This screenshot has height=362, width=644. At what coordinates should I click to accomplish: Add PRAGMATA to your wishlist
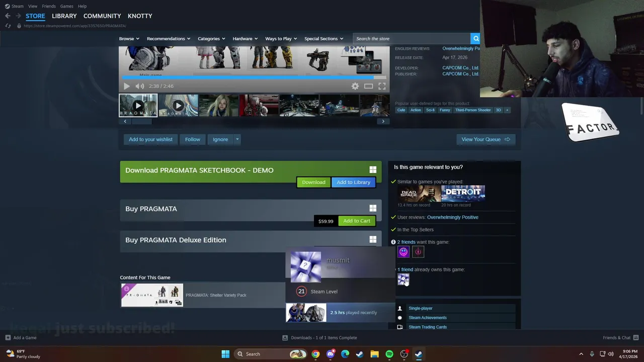[150, 139]
